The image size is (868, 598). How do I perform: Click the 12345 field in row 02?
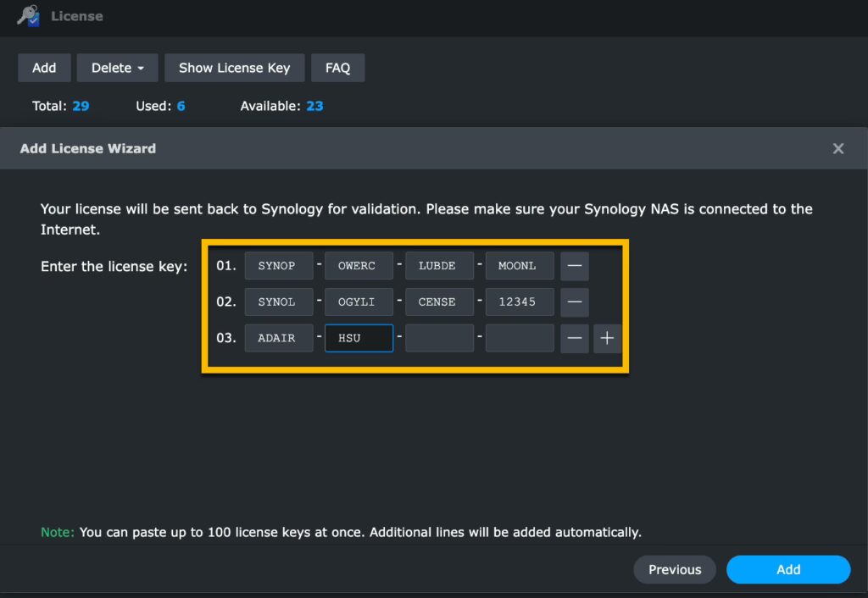click(x=520, y=302)
